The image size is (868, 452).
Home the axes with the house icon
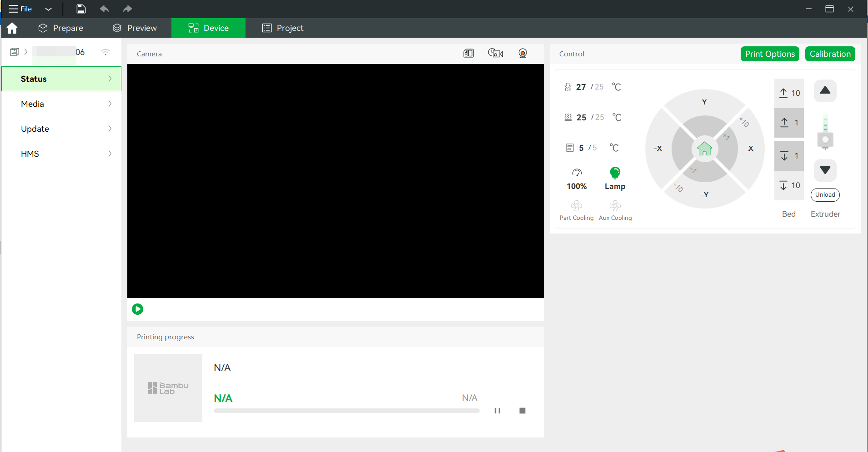[x=704, y=149]
